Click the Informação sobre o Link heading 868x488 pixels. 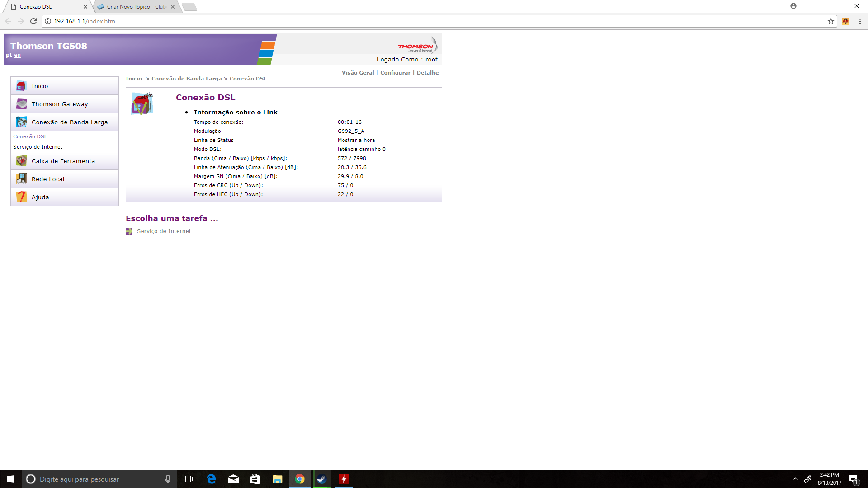pos(236,113)
